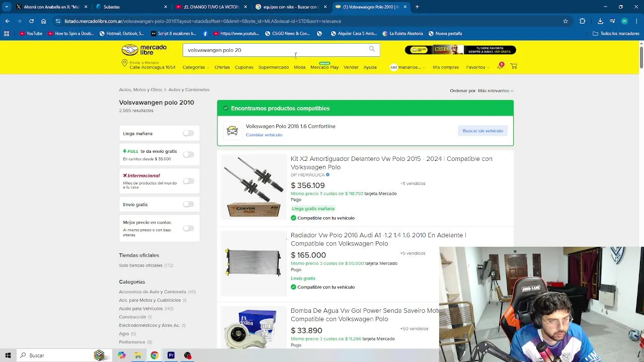
Task: Open the Radiador Vw Polo listing title
Action: click(378, 239)
